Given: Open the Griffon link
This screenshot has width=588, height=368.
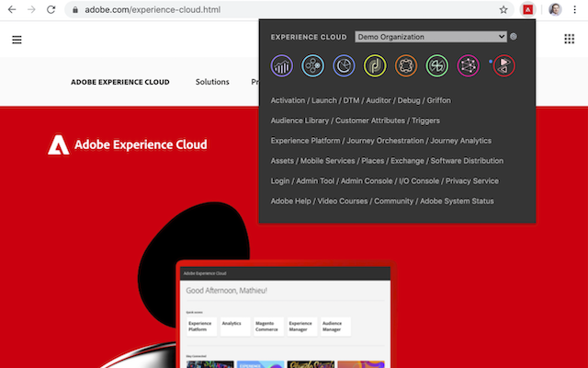Looking at the screenshot, I should coord(439,100).
